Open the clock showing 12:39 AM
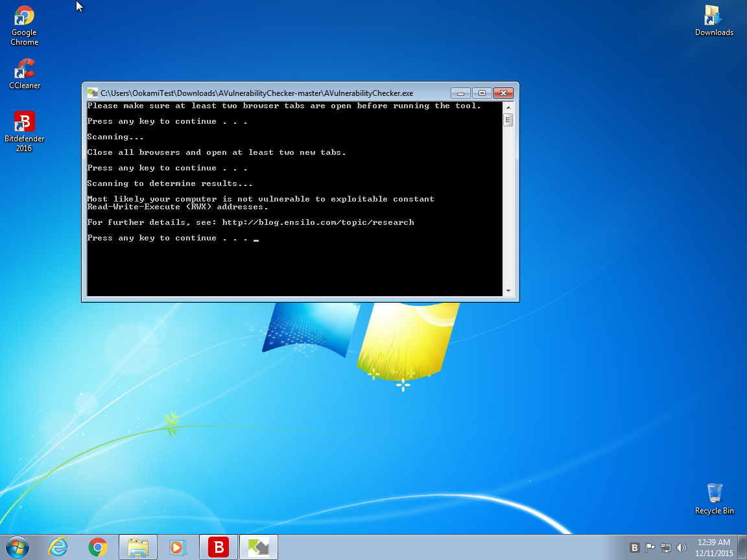Screen dimensions: 747x560 pos(714,548)
